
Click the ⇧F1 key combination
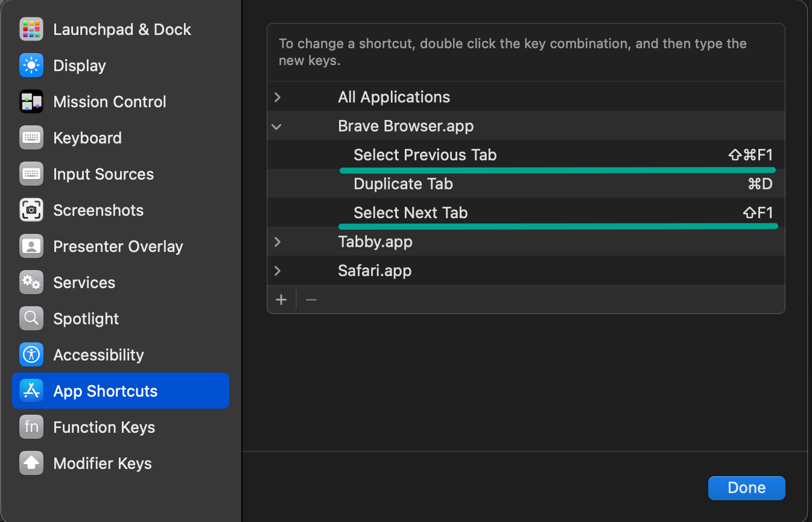(758, 213)
